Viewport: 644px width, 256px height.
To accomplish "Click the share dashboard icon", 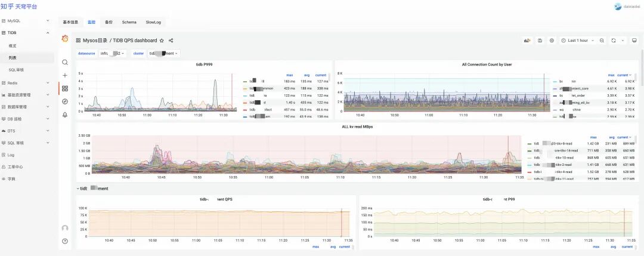I will (x=171, y=41).
